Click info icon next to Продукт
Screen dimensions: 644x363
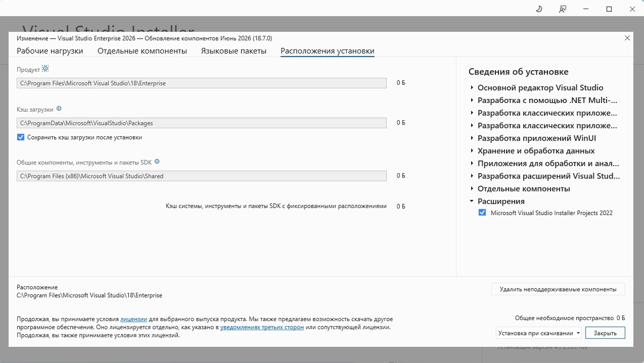point(45,69)
